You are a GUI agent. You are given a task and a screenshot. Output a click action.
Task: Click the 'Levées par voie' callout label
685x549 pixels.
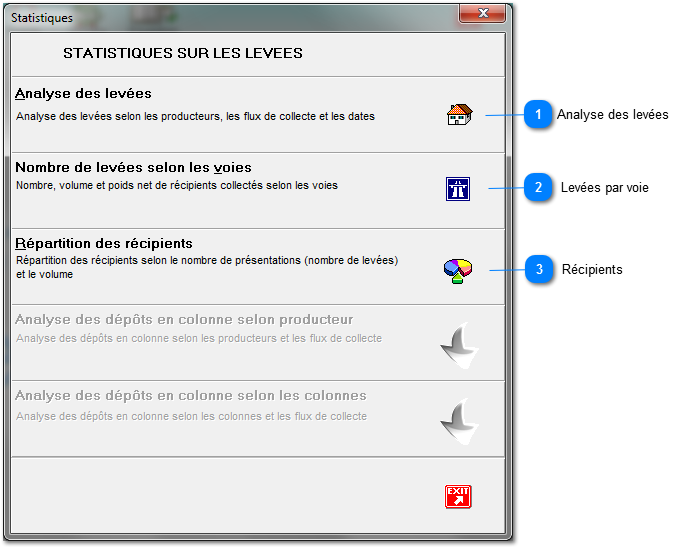point(604,187)
